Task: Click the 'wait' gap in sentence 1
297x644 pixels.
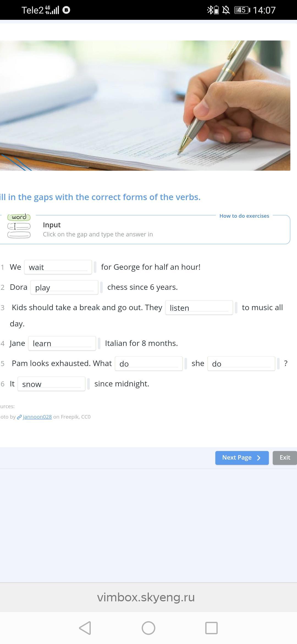Action: point(58,267)
